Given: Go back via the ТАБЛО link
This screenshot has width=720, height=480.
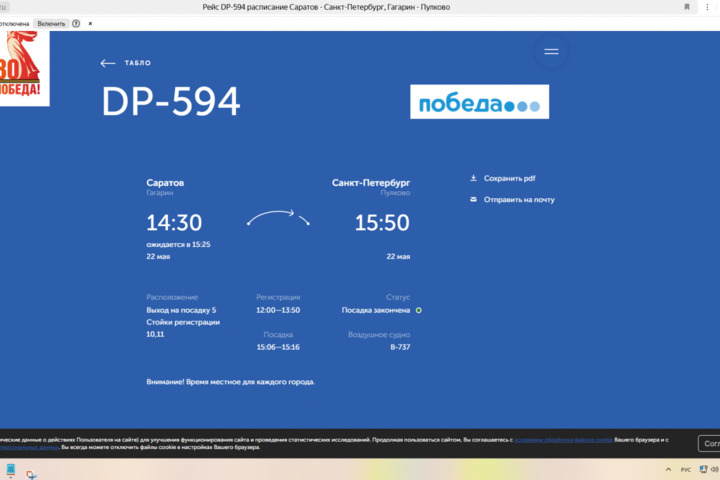Looking at the screenshot, I should 137,63.
